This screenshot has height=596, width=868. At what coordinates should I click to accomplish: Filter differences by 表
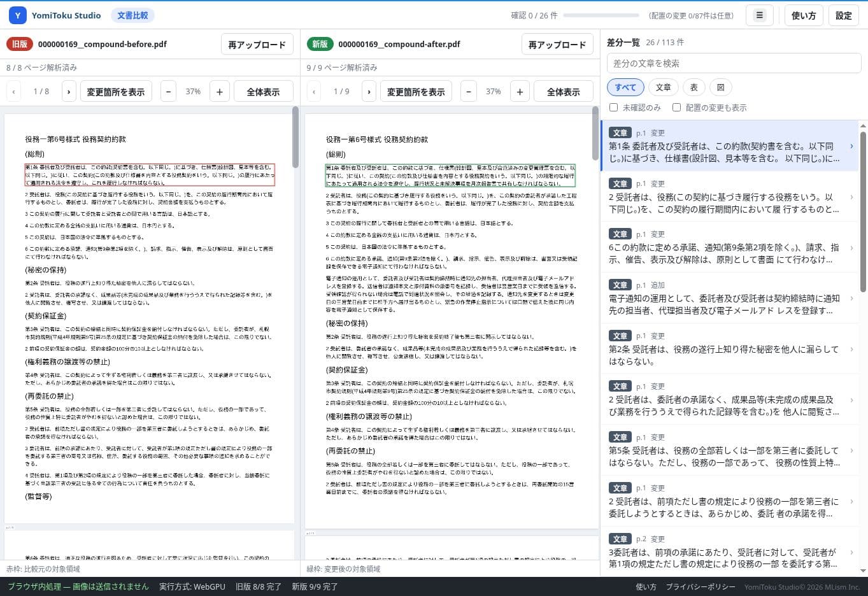coord(694,87)
